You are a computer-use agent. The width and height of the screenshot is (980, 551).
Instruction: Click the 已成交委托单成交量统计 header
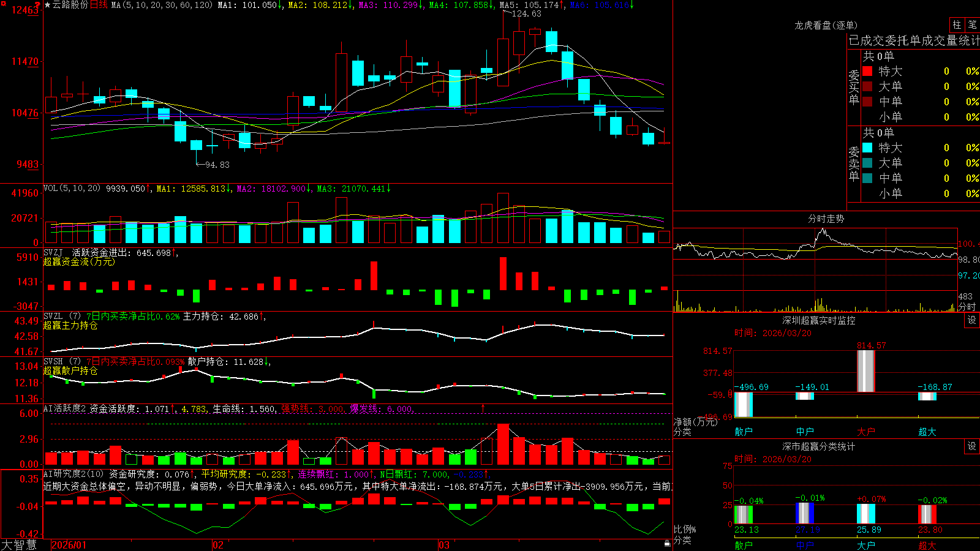pyautogui.click(x=914, y=41)
